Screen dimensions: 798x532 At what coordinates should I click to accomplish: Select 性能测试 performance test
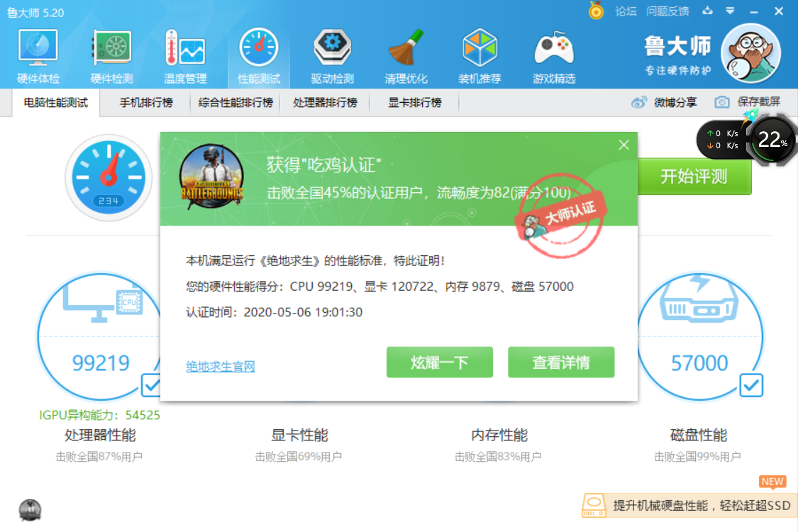tap(258, 57)
